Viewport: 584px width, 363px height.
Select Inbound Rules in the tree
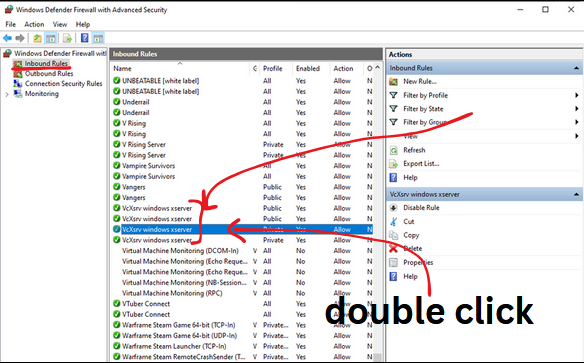46,64
